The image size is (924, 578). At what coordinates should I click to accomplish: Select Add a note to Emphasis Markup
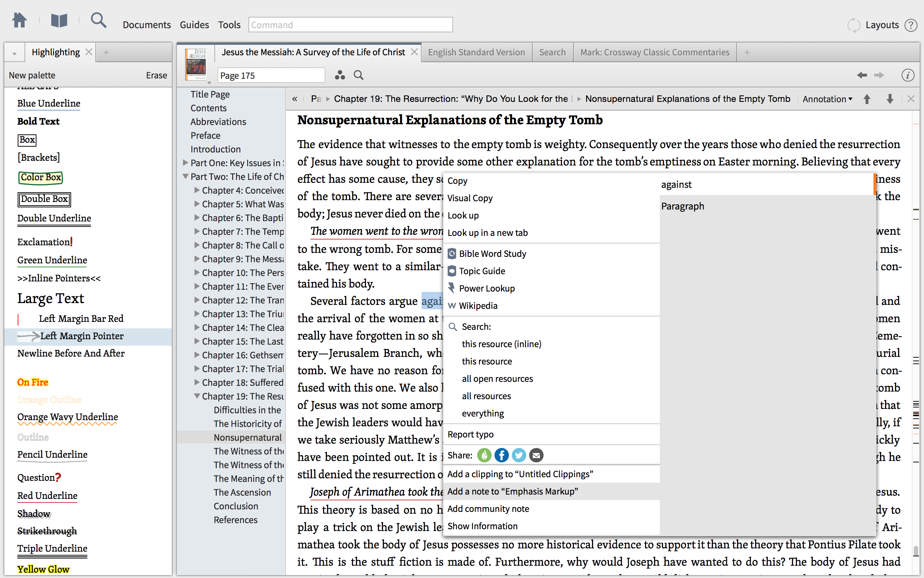552,491
